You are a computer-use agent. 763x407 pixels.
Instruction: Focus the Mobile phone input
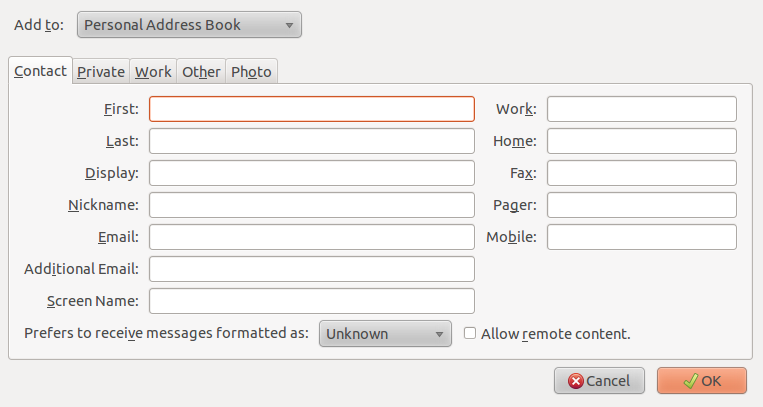pyautogui.click(x=641, y=237)
